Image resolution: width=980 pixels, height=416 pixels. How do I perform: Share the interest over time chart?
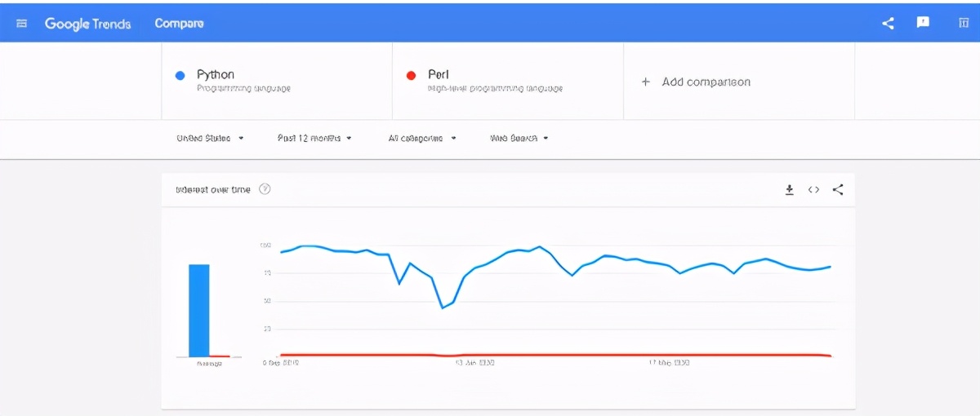(x=838, y=190)
